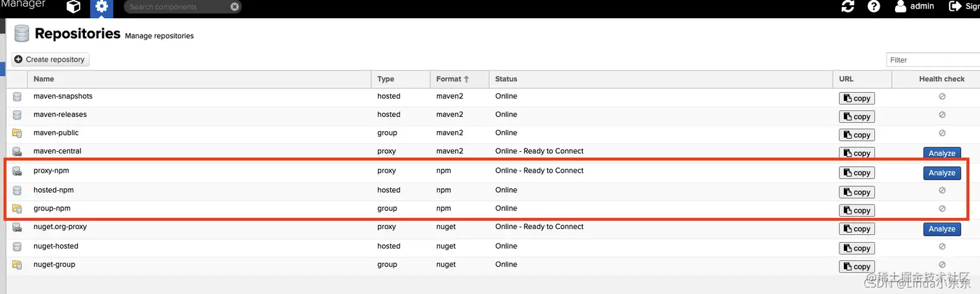
Task: Click the nuget-hosted repository icon
Action: 17,247
